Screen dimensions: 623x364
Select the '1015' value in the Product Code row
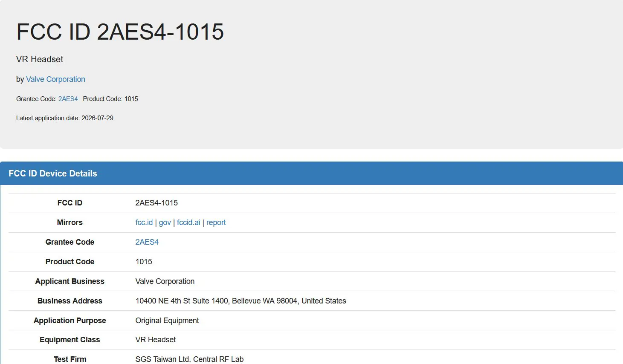coord(144,262)
